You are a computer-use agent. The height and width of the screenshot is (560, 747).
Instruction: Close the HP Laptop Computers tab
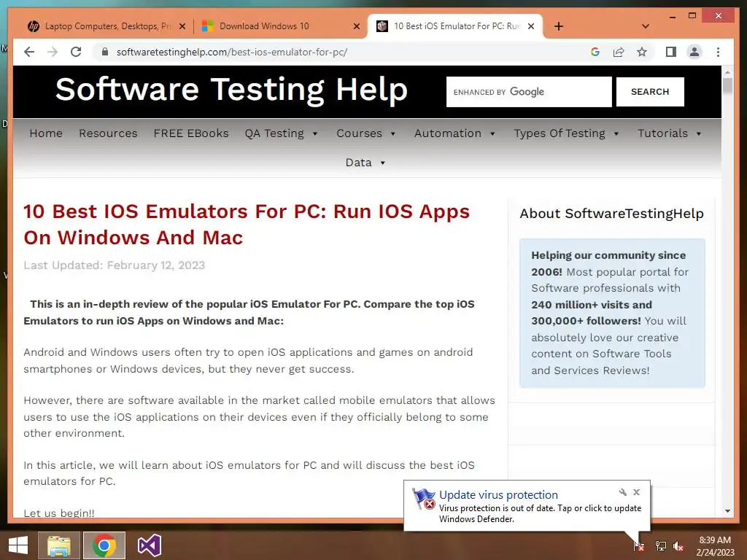coord(182,26)
